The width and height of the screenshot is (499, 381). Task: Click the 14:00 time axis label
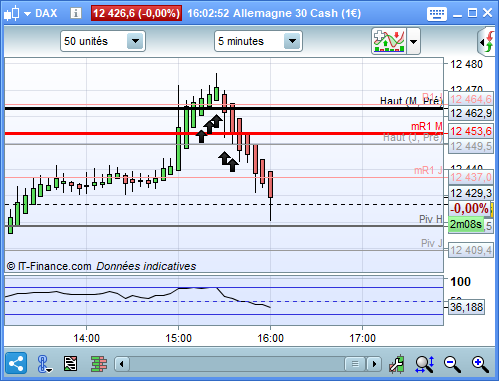tap(86, 338)
